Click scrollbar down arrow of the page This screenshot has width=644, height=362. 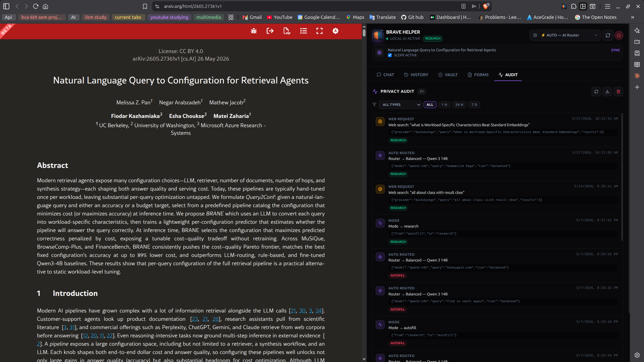[364, 359]
